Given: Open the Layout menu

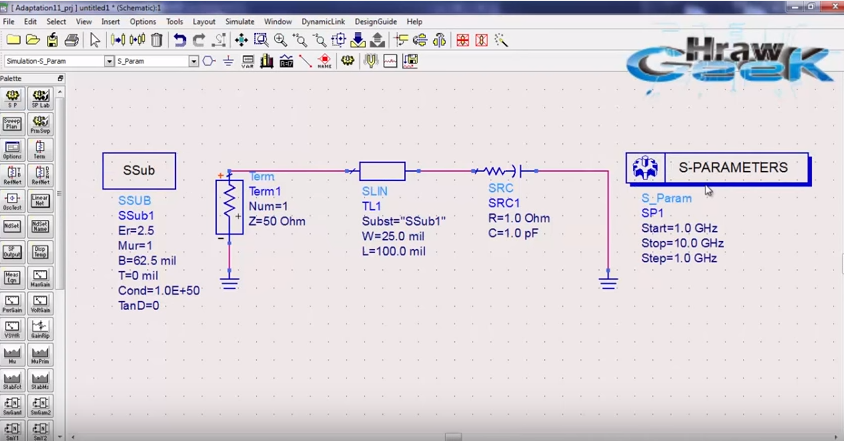Looking at the screenshot, I should pos(204,22).
